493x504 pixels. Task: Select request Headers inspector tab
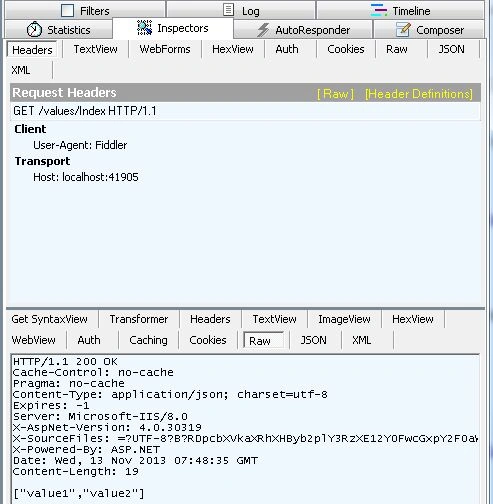(32, 50)
